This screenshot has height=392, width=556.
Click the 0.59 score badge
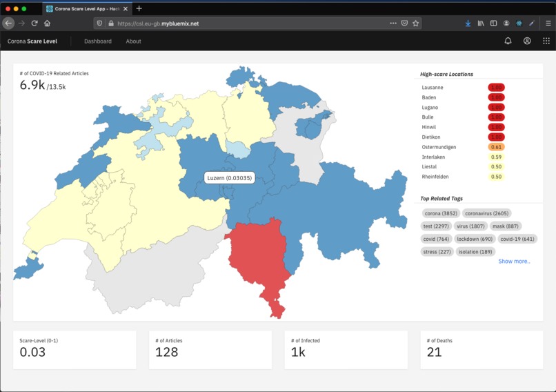click(x=496, y=157)
